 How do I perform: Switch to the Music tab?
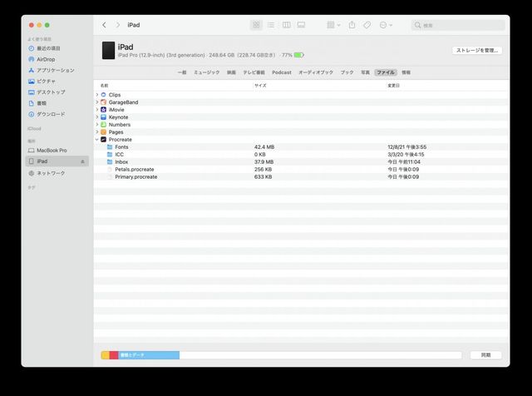tap(207, 72)
